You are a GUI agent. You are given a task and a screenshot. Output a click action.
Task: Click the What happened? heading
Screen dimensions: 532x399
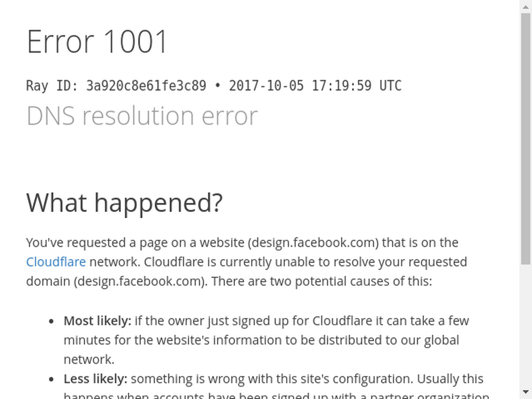[124, 203]
